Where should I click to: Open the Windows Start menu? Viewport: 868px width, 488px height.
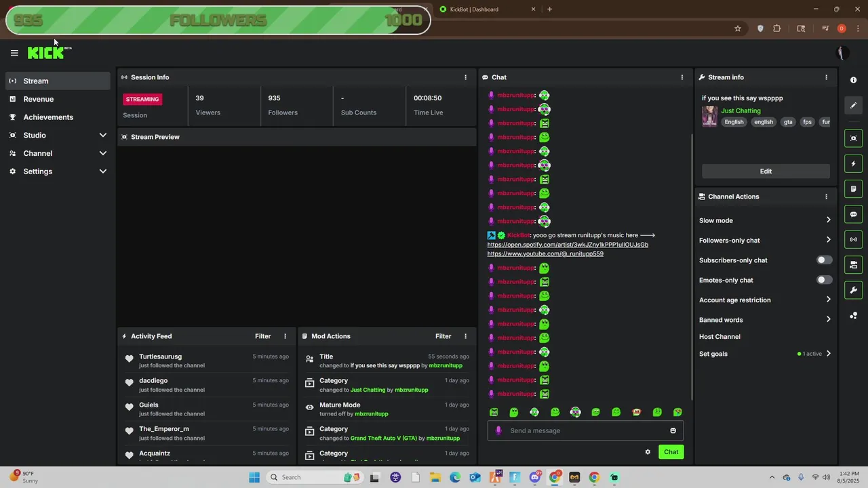tap(254, 477)
